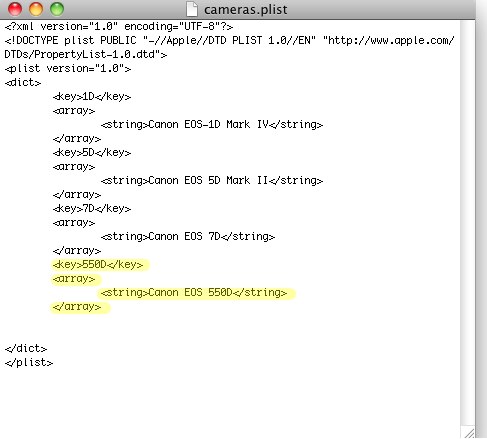Zoom the window using the green button
The height and width of the screenshot is (439, 487).
pyautogui.click(x=57, y=9)
